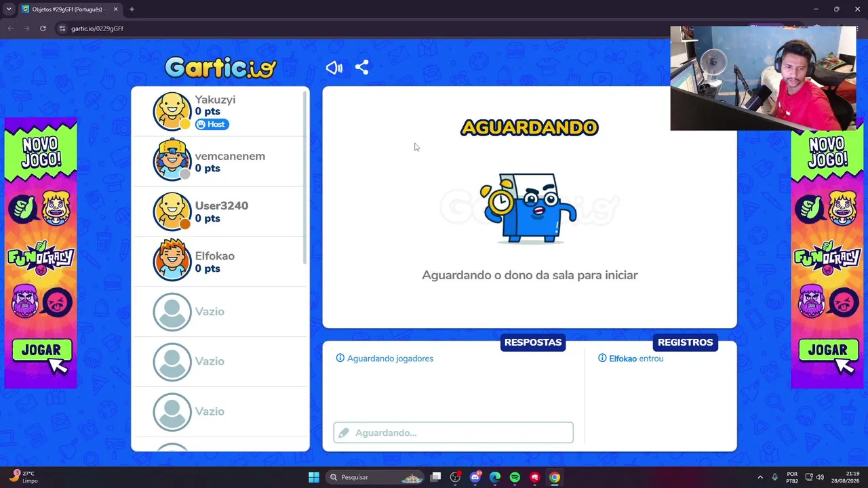The image size is (868, 488).
Task: Click the pencil icon in the answer box
Action: click(344, 432)
